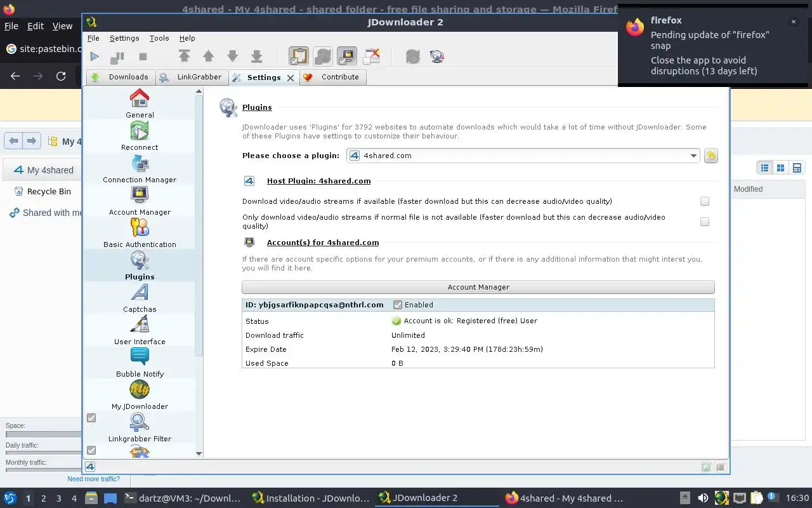812x508 pixels.
Task: Open Linkgrabber Filter settings
Action: tap(140, 427)
